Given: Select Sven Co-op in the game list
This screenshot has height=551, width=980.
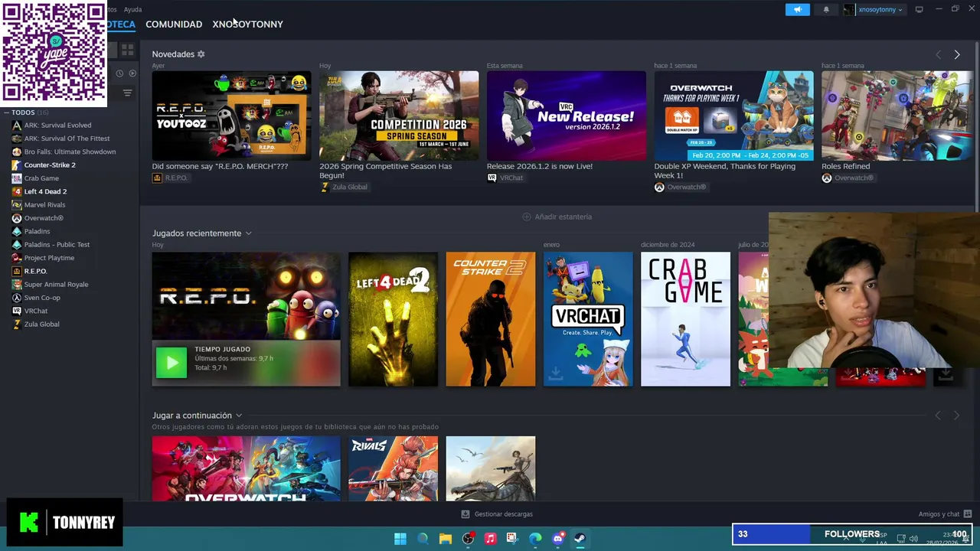Looking at the screenshot, I should [x=42, y=298].
